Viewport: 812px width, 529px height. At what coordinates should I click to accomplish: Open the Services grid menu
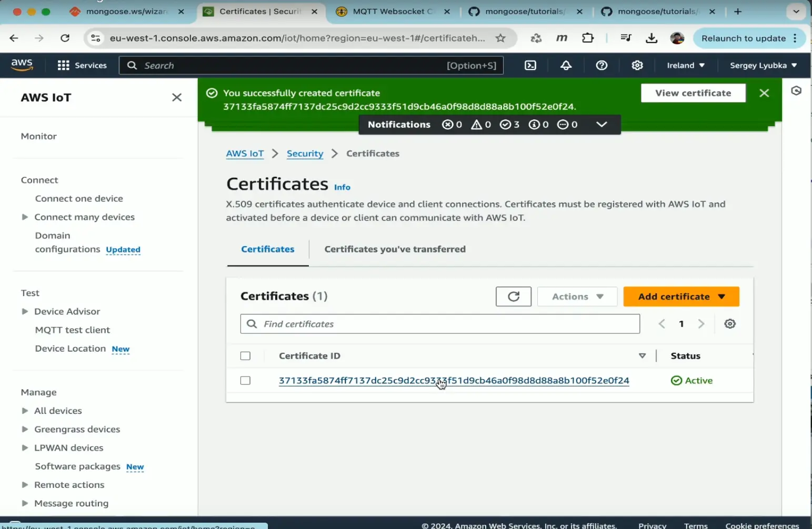click(82, 65)
